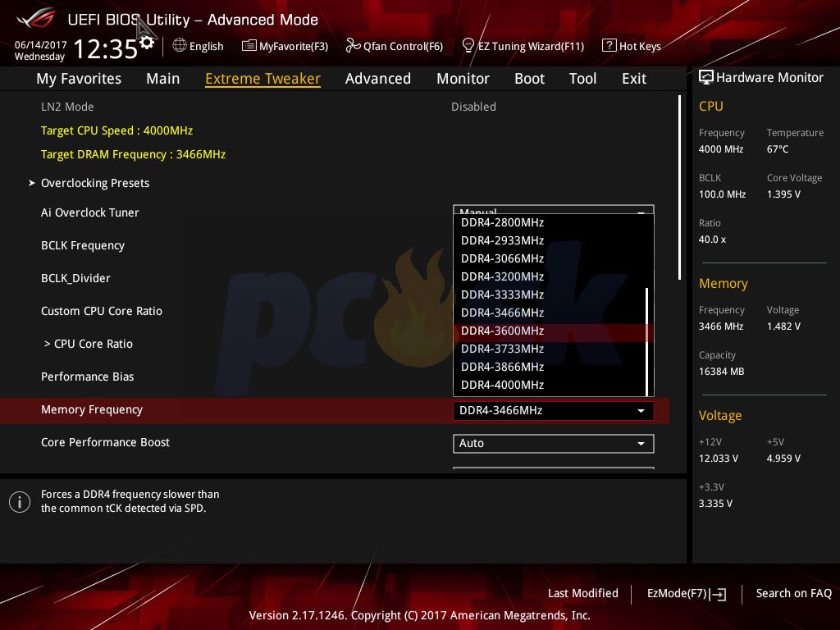The width and height of the screenshot is (840, 630).
Task: Select DDR4-3733MHz option
Action: click(x=550, y=349)
